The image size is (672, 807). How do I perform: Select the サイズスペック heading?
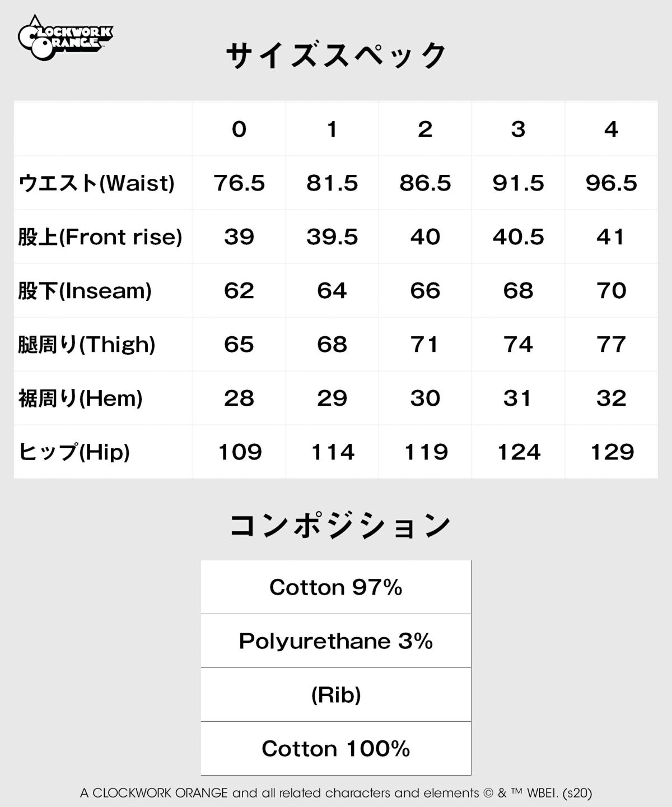tap(336, 55)
